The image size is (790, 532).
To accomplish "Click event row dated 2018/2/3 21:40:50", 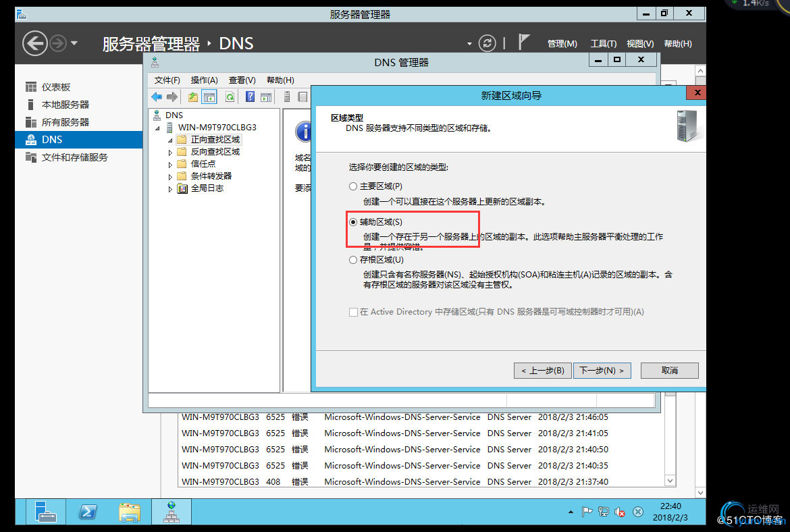I will point(421,450).
